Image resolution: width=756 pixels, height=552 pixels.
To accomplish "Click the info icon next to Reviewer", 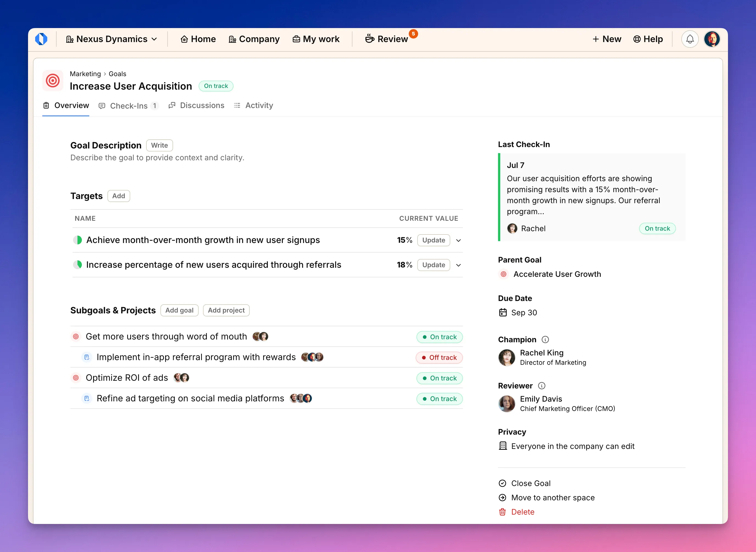I will coord(542,386).
